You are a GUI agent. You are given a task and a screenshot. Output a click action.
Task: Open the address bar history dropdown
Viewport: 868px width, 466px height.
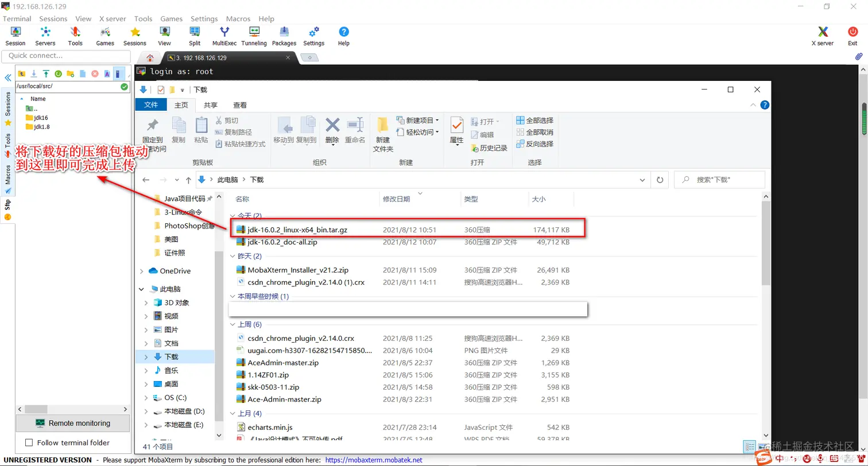tap(642, 180)
